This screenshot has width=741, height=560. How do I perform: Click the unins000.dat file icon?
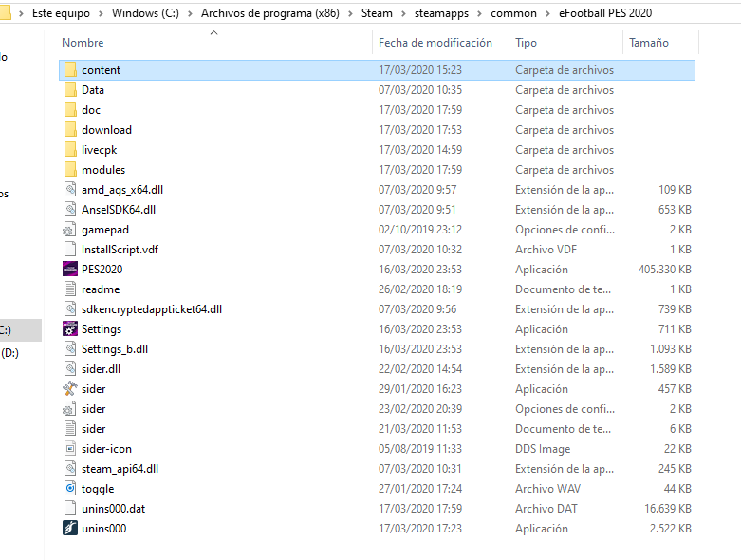70,509
